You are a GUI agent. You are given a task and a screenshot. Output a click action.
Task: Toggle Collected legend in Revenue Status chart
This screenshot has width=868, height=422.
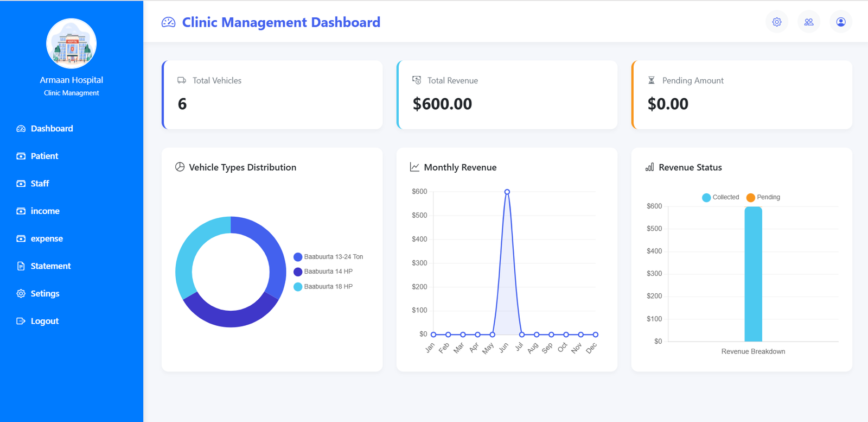pyautogui.click(x=720, y=197)
